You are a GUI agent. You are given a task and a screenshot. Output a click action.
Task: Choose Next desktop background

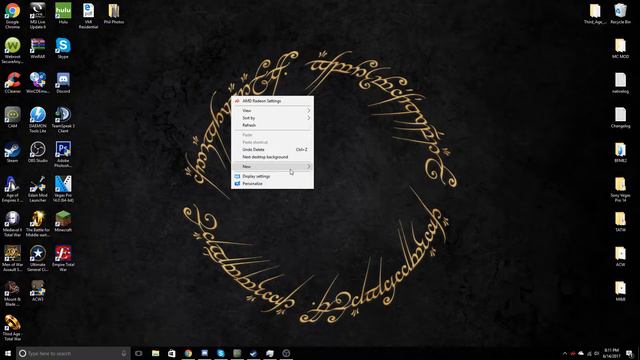pyautogui.click(x=272, y=157)
